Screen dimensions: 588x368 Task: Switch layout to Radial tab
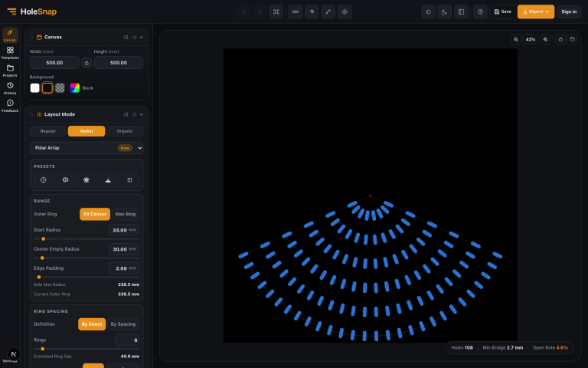coord(87,131)
